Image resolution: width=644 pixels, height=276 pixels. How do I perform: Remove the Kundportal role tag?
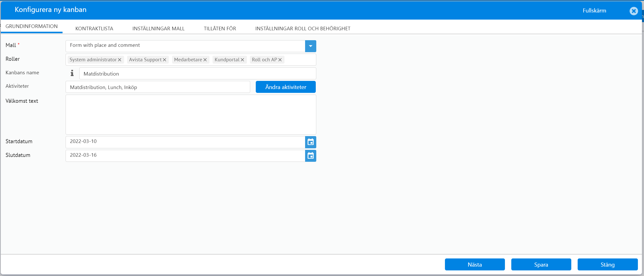pos(242,60)
